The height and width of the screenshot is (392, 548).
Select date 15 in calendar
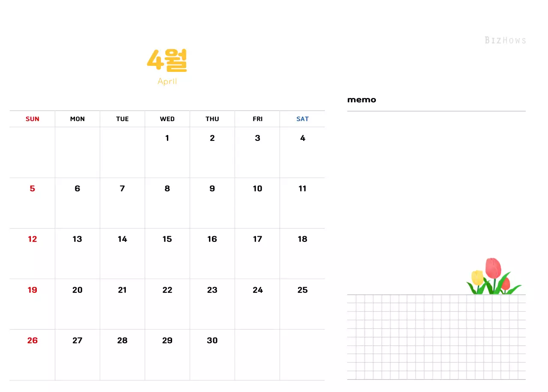[x=167, y=239]
